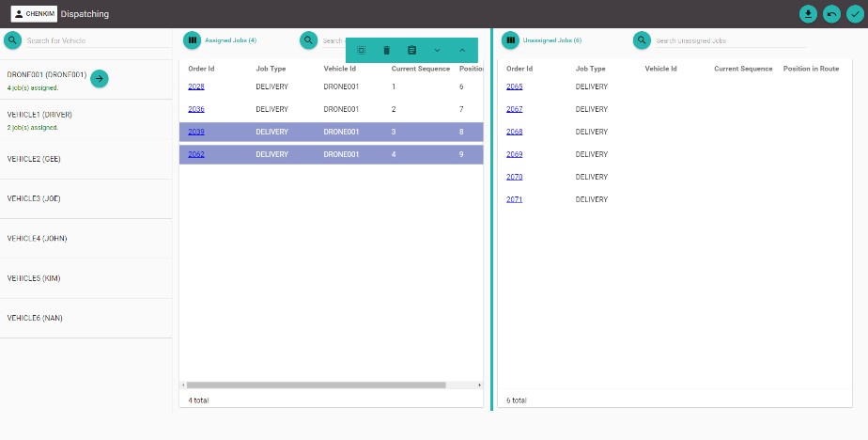
Task: Click Current Sequence header in Unassigned Jobs table
Action: [x=743, y=69]
